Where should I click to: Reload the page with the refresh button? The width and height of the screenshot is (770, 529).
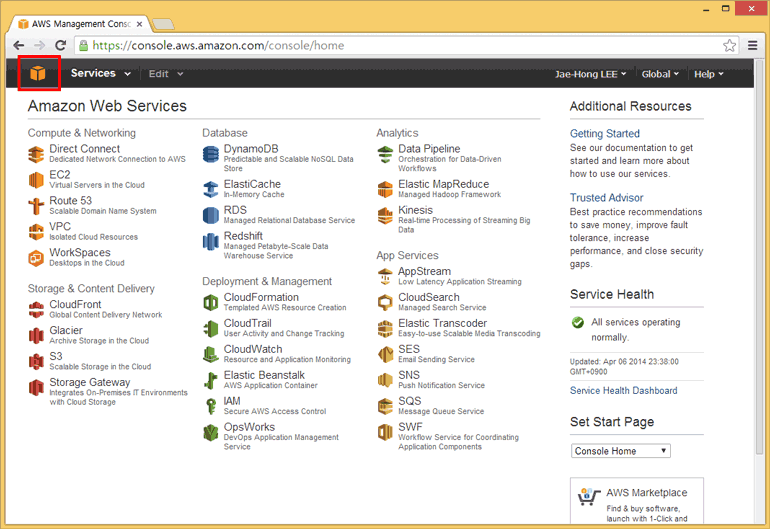coord(61,45)
